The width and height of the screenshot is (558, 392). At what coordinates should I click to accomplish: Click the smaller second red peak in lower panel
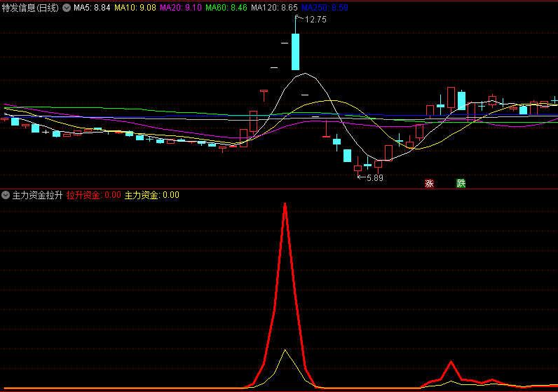pyautogui.click(x=451, y=363)
